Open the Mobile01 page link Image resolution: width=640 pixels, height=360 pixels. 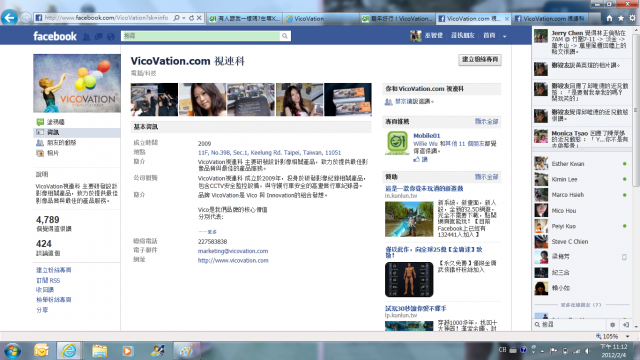point(427,136)
